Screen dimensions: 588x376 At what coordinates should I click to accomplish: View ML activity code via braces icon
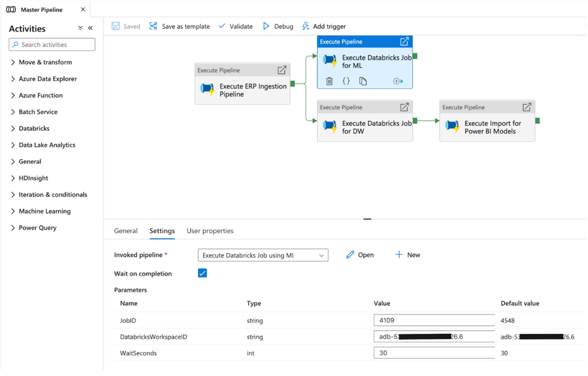(346, 81)
